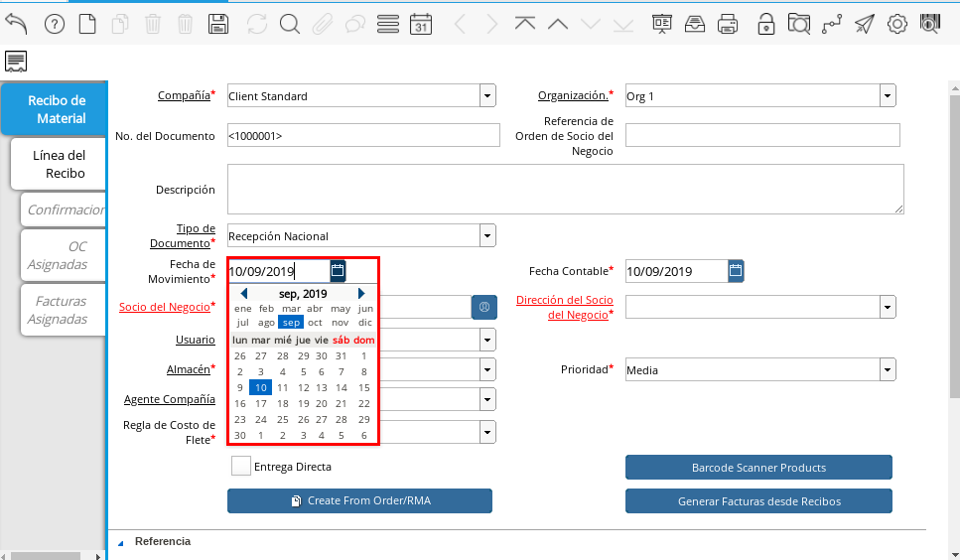
Task: Go to the previous record up chevron
Action: click(558, 25)
